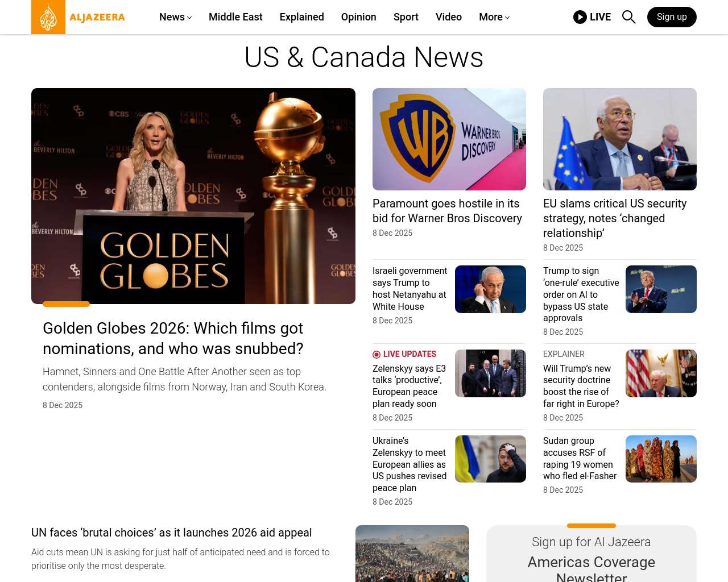Click the LIVE play icon

(x=580, y=17)
